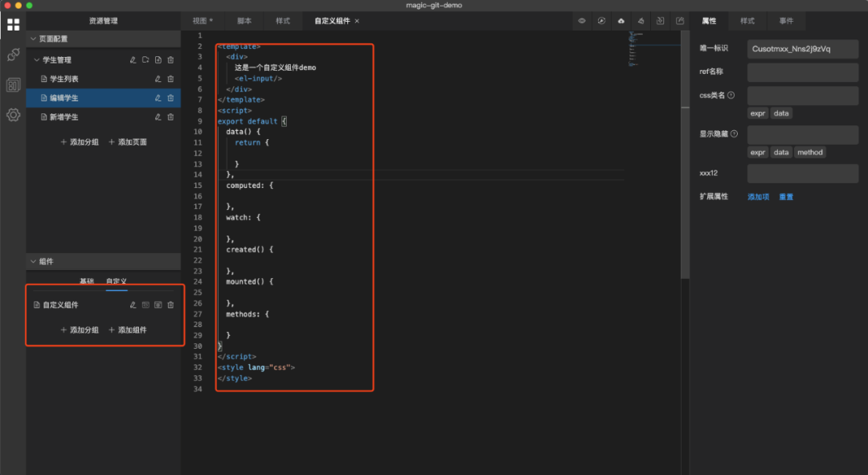Click the export share toolbar icon

(680, 21)
